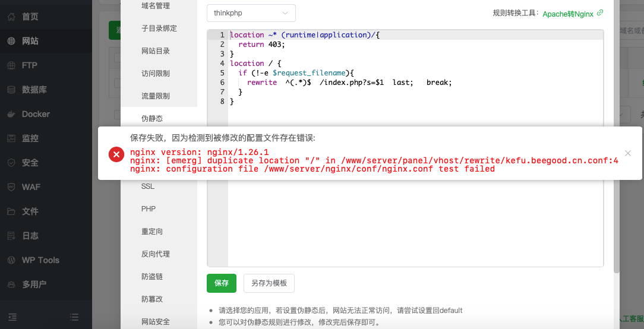
Task: Open 子目录绑定 subdirectory binding tab
Action: (x=159, y=29)
